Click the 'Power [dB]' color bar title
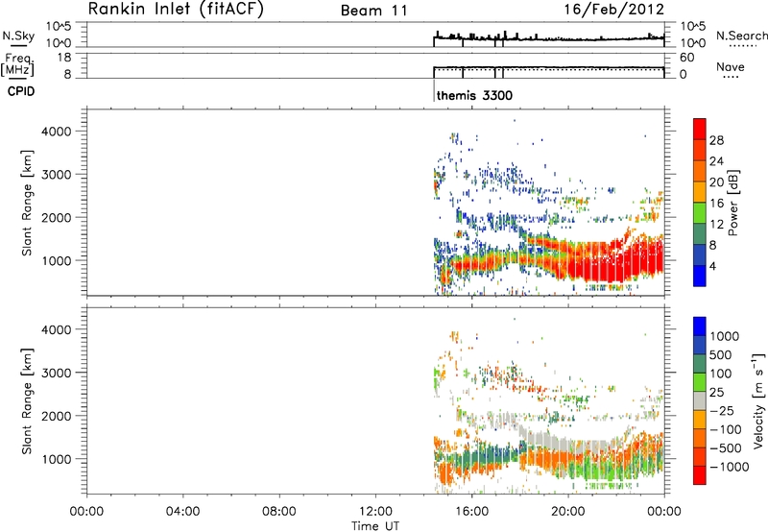 click(733, 203)
